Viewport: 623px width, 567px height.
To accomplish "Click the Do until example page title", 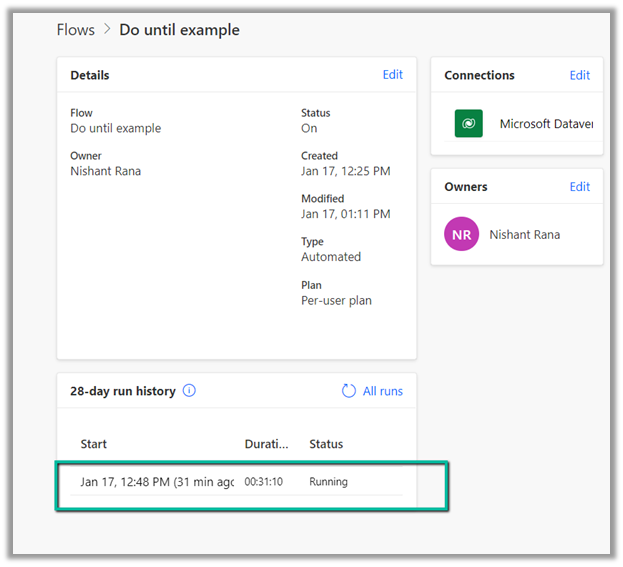I will pyautogui.click(x=179, y=30).
